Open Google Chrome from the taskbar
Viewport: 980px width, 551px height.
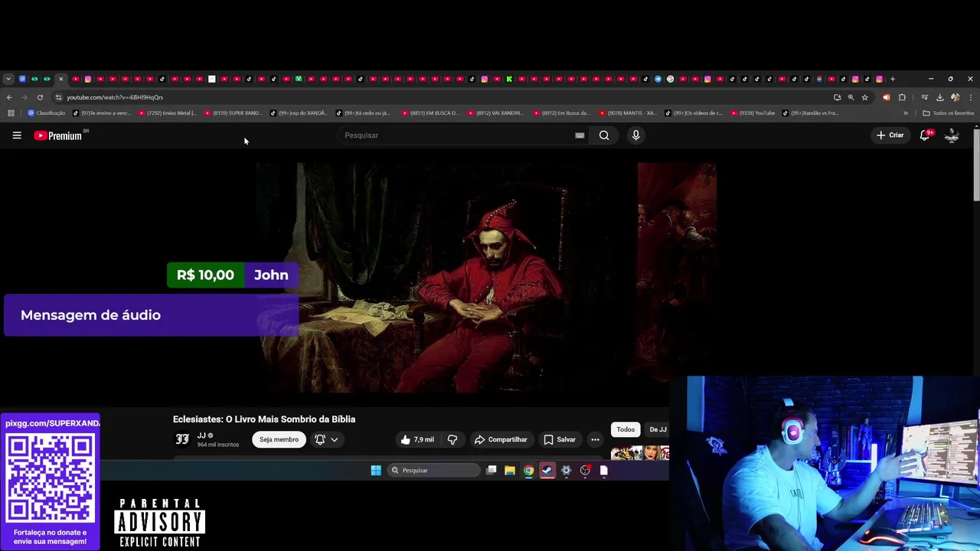tap(528, 471)
